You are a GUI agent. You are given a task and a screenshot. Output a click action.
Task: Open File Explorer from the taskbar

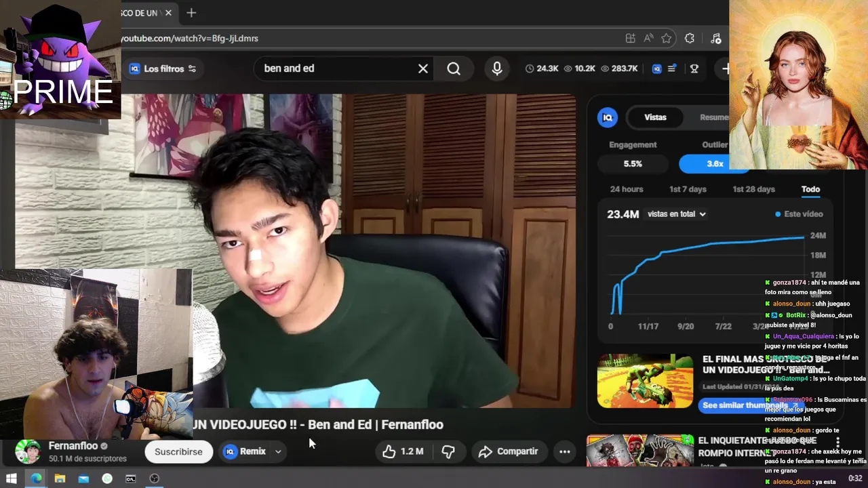[60, 479]
